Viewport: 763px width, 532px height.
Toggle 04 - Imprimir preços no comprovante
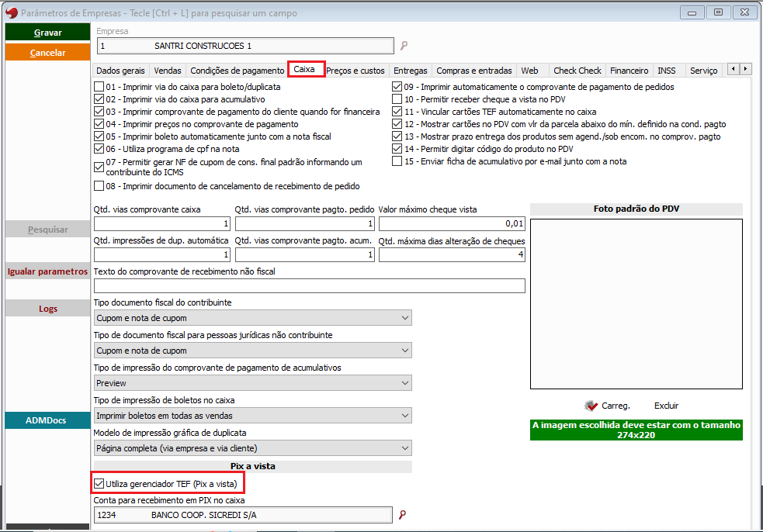pyautogui.click(x=99, y=124)
